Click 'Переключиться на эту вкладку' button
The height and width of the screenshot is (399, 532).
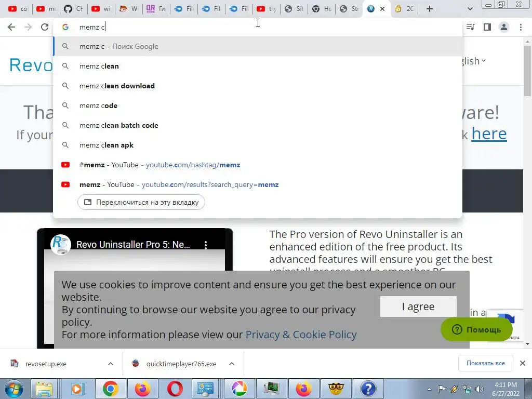point(141,202)
